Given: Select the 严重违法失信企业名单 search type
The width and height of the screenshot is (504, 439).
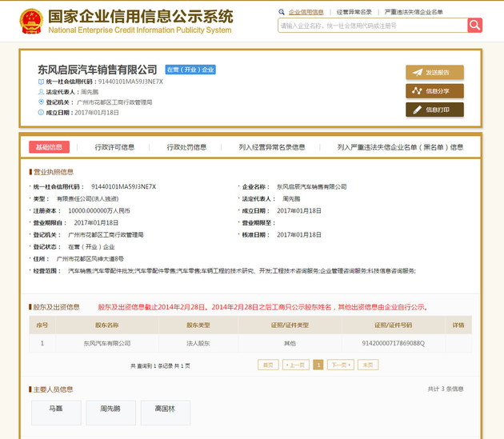Looking at the screenshot, I should pyautogui.click(x=414, y=12).
